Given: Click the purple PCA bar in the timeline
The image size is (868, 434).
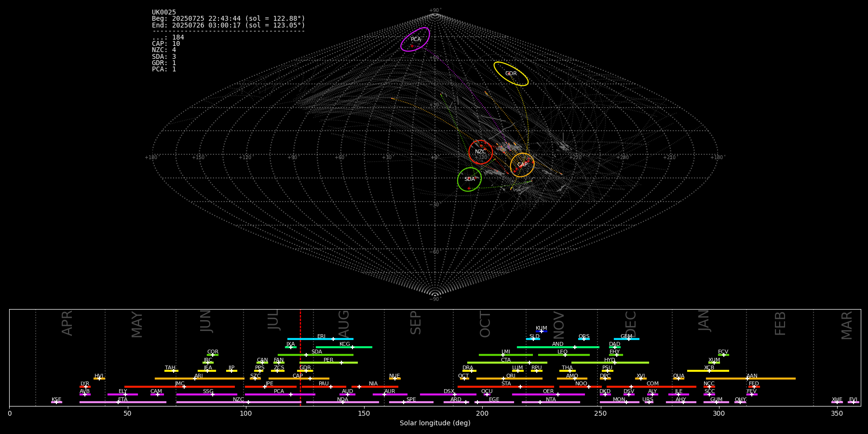Looking at the screenshot, I should click(280, 394).
